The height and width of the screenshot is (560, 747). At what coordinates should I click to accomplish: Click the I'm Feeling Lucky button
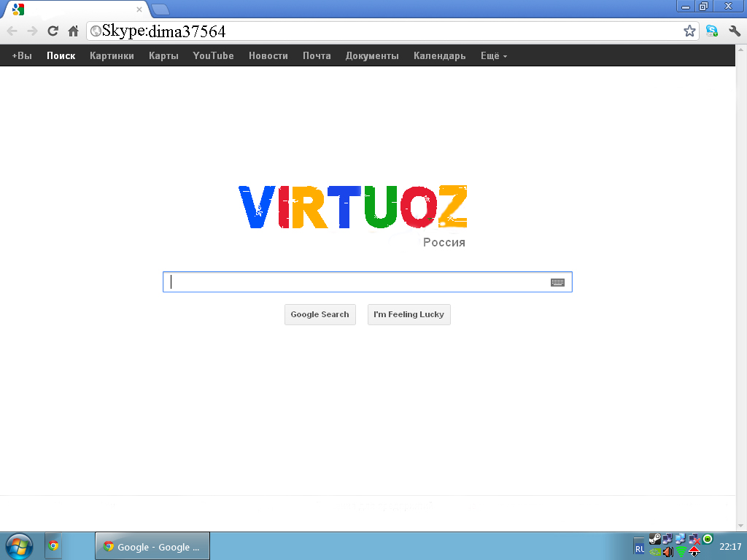click(409, 314)
